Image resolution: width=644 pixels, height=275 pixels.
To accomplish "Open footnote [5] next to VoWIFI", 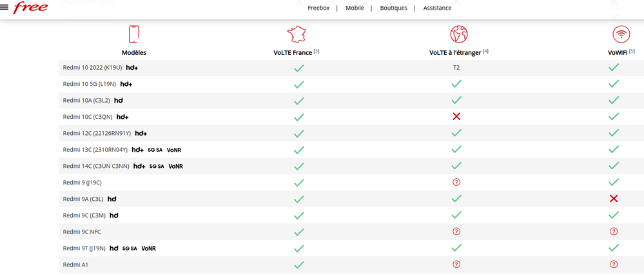I will [632, 52].
